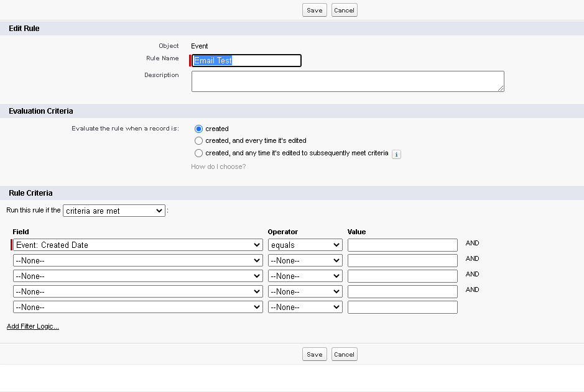Open the 'criteria are met' dropdown
584x392 pixels.
point(114,211)
